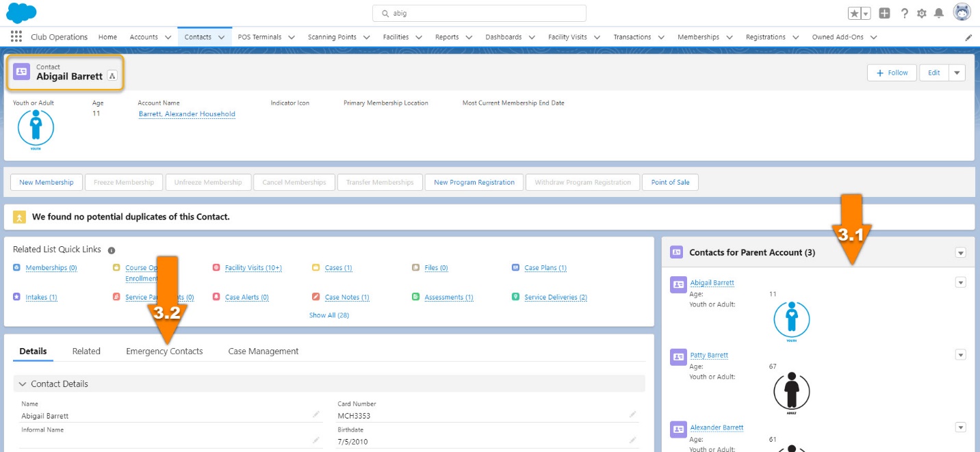Image resolution: width=980 pixels, height=452 pixels.
Task: Click inside the global search field
Action: pyautogui.click(x=479, y=12)
